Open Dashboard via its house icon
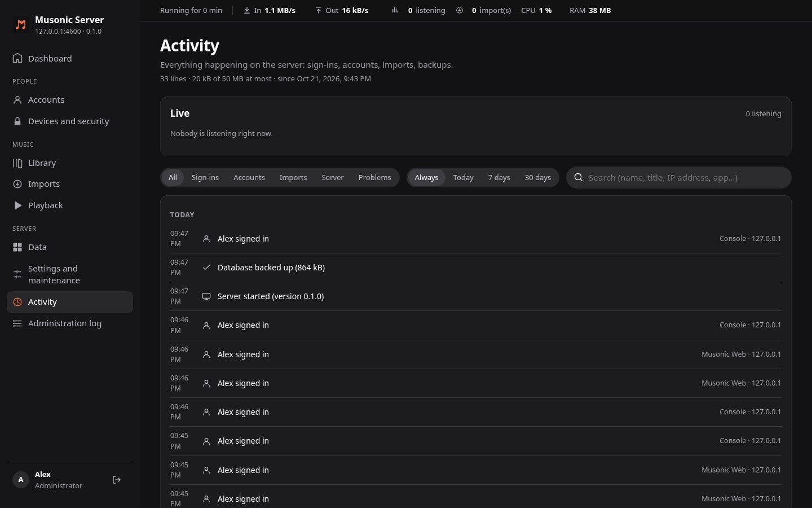The height and width of the screenshot is (508, 812). click(x=17, y=58)
